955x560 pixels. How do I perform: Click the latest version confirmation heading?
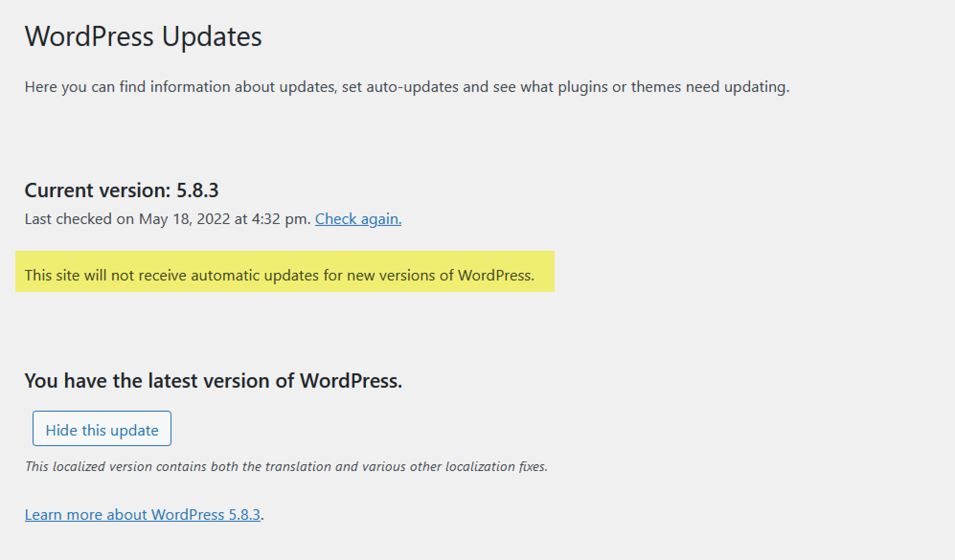214,380
